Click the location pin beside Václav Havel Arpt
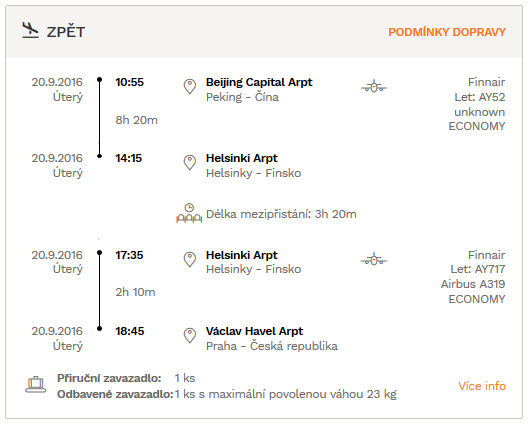 point(190,336)
